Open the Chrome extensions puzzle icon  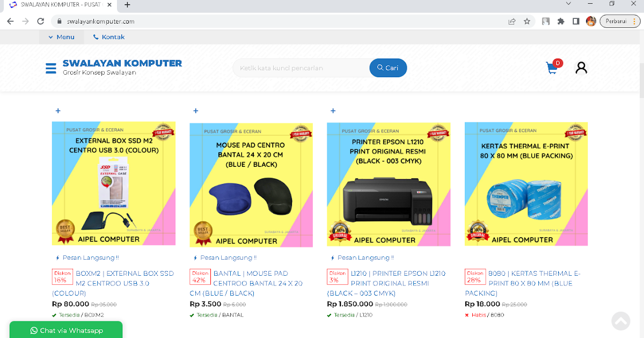[x=560, y=21]
